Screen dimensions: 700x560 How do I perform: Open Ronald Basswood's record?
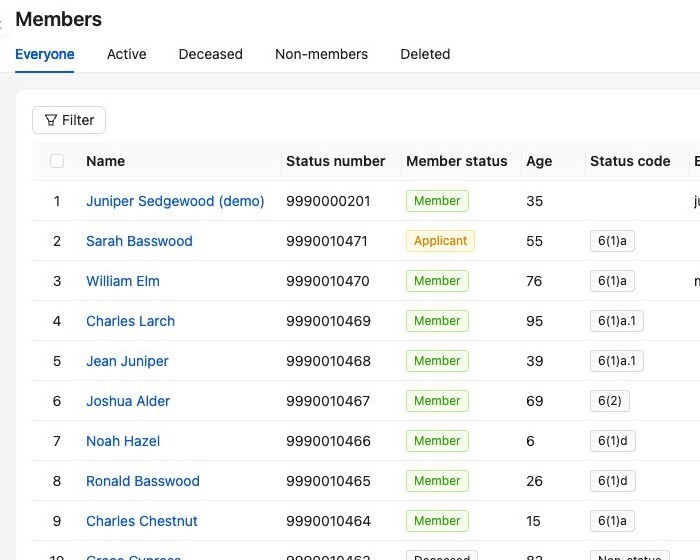tap(143, 481)
